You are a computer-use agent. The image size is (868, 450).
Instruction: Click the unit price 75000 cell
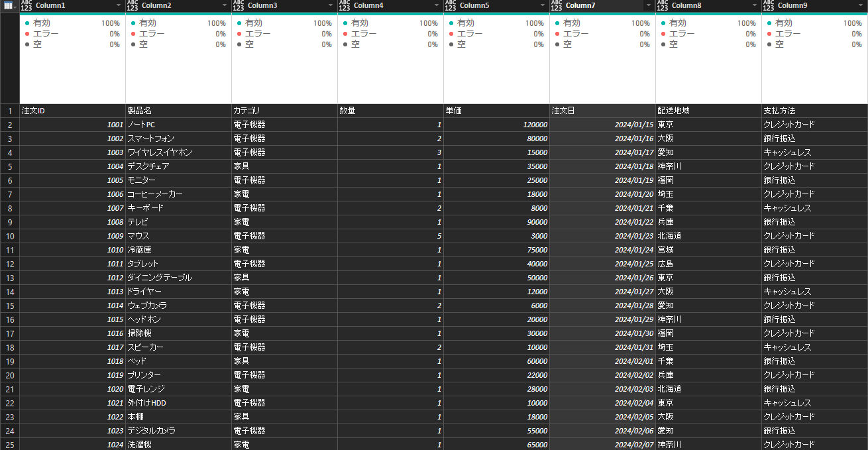coord(497,250)
